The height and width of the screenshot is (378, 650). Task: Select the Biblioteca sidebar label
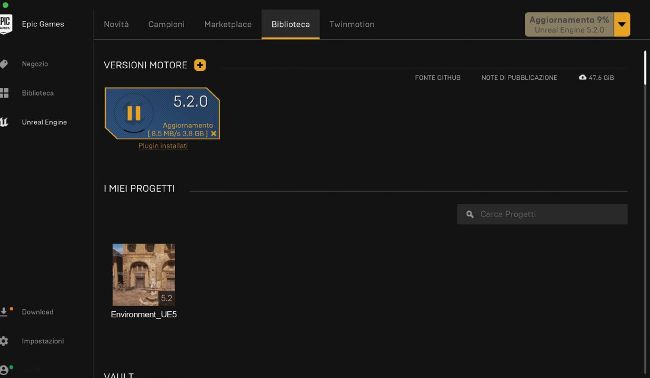pyautogui.click(x=38, y=93)
